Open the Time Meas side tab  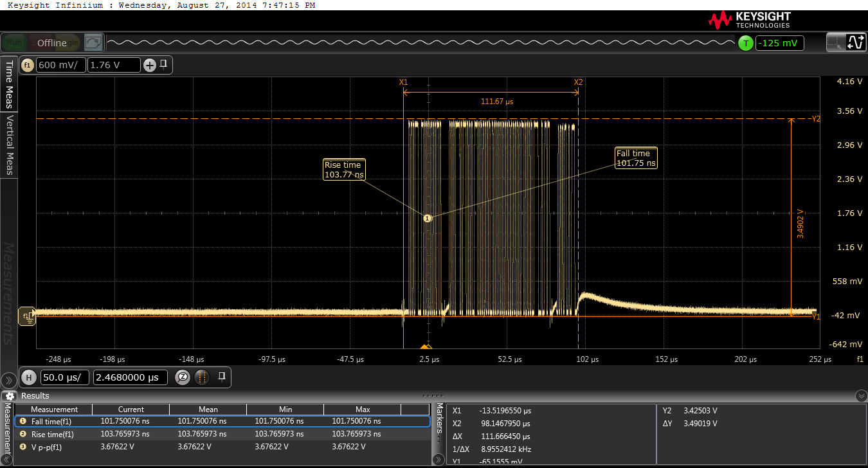(9, 84)
